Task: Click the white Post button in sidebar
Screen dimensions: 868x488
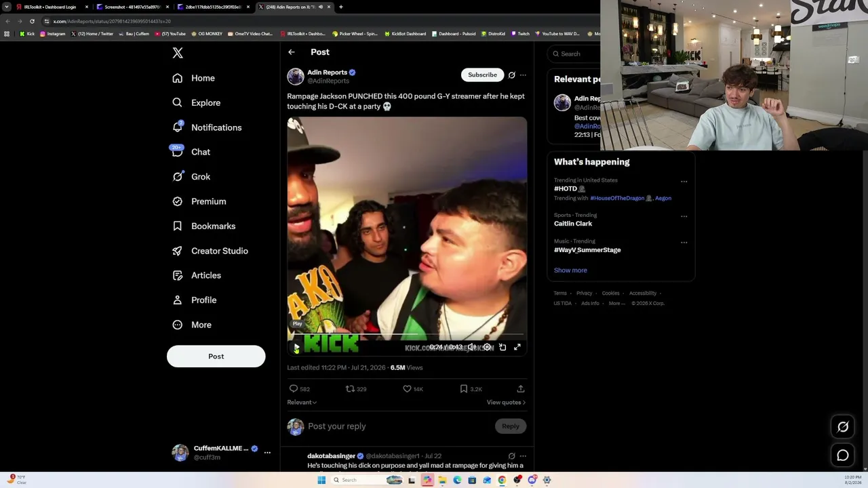Action: tap(216, 357)
